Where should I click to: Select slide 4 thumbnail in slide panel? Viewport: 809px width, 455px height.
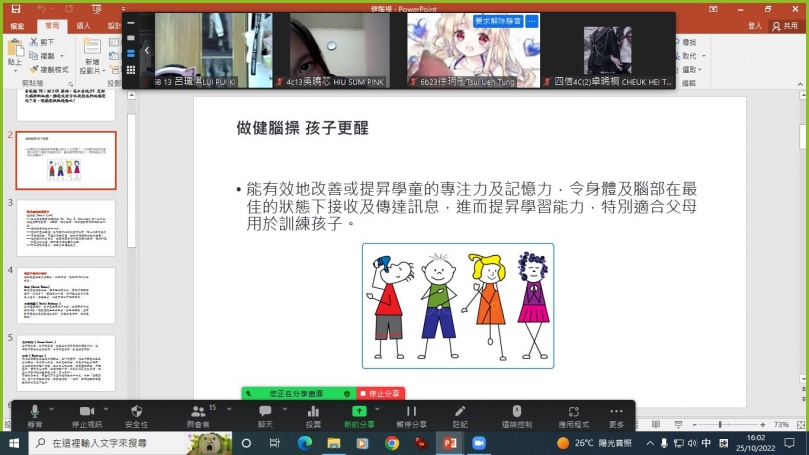66,296
